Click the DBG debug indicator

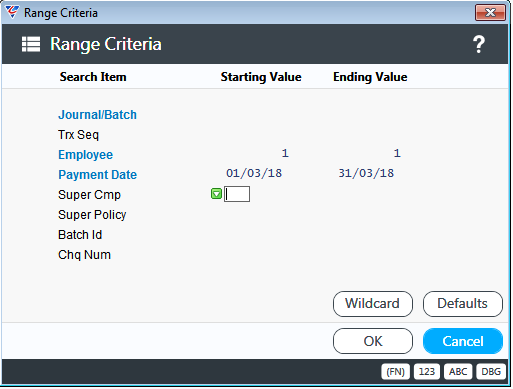(x=491, y=372)
